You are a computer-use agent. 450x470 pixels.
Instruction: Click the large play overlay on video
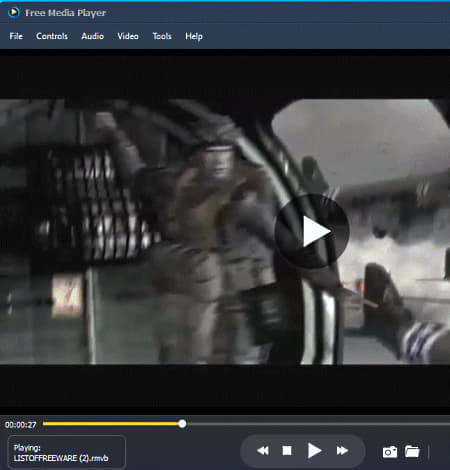[x=312, y=231]
